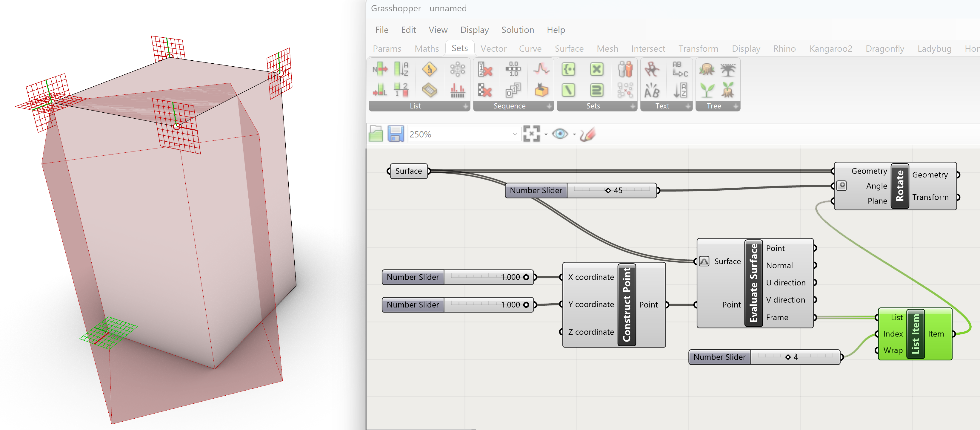Toggle the degrees icon on Rotate's Angle input
980x430 pixels.
pyautogui.click(x=841, y=186)
